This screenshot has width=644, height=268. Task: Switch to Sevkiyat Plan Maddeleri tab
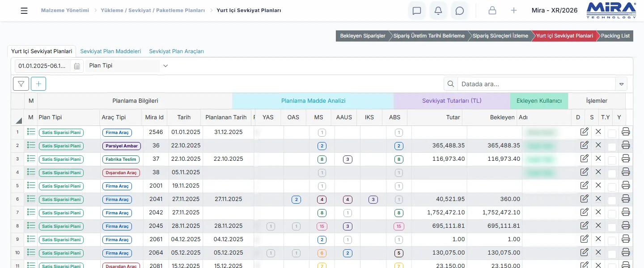click(x=111, y=51)
